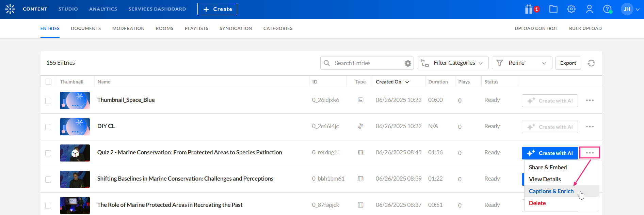Image resolution: width=644 pixels, height=215 pixels.
Task: Switch to the Playlists tab
Action: [x=196, y=29]
